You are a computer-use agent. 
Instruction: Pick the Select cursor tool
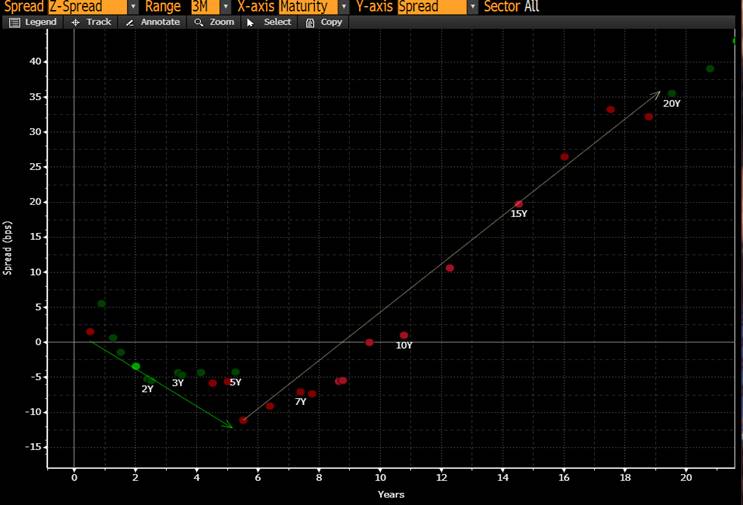269,22
